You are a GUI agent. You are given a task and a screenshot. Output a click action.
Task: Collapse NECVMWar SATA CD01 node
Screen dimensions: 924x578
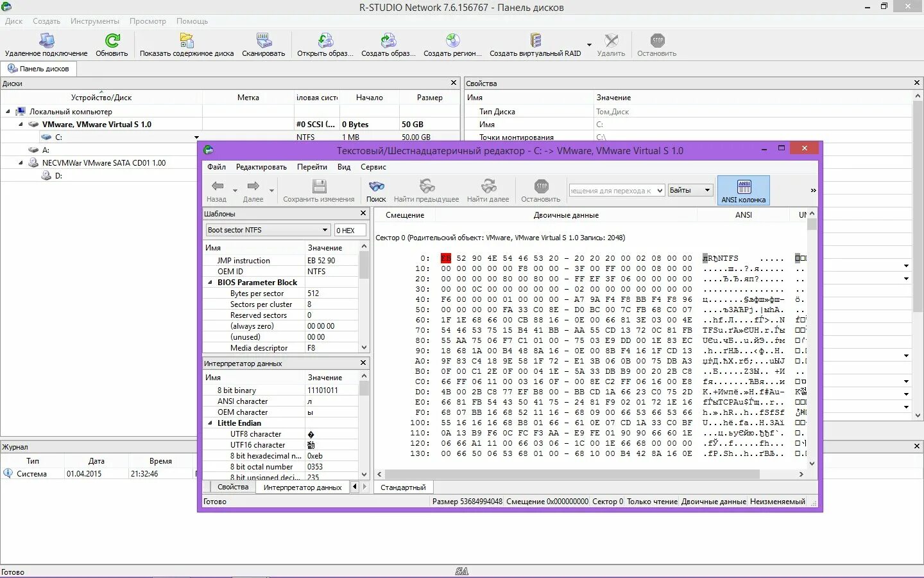pos(21,162)
